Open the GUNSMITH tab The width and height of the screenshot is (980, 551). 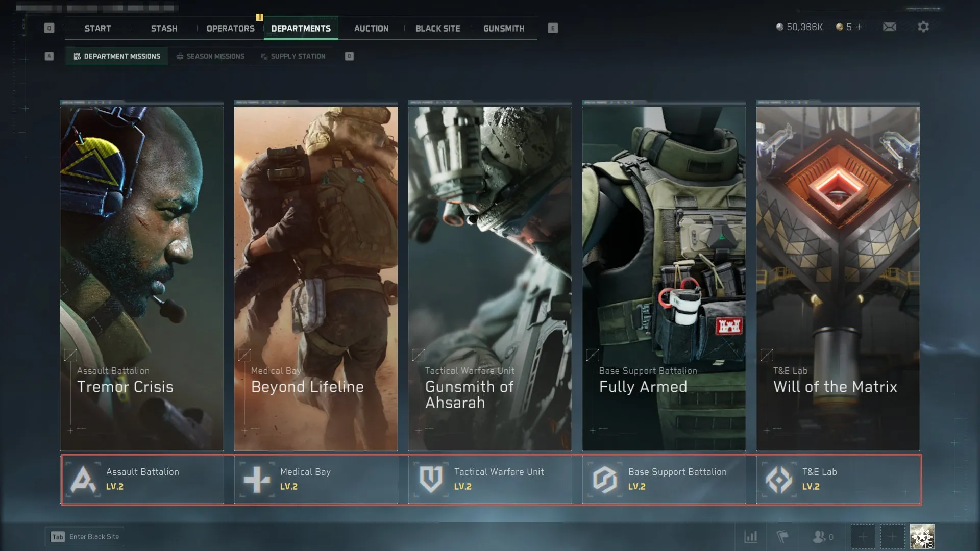coord(504,29)
